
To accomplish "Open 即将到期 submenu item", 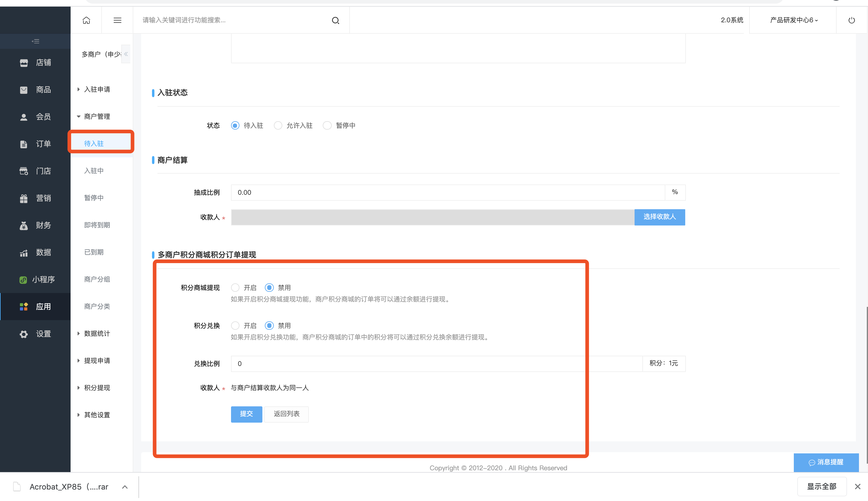I will pyautogui.click(x=97, y=225).
